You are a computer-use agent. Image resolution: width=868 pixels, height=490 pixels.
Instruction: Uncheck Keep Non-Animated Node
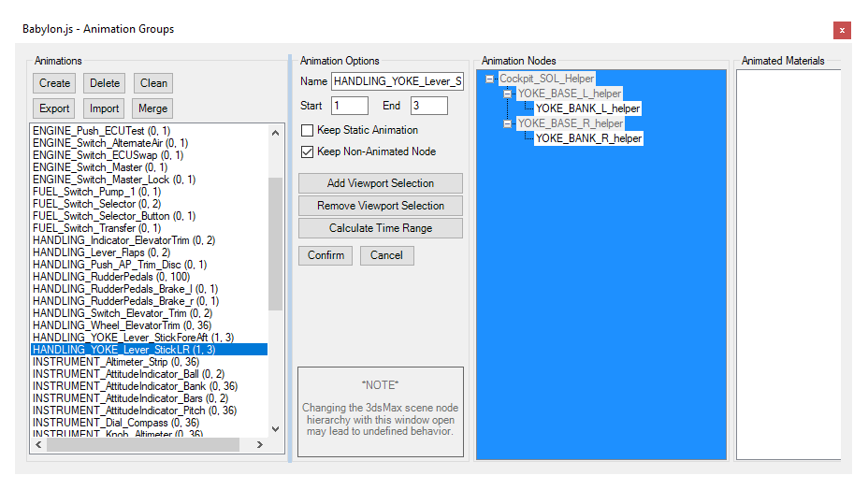tap(307, 151)
